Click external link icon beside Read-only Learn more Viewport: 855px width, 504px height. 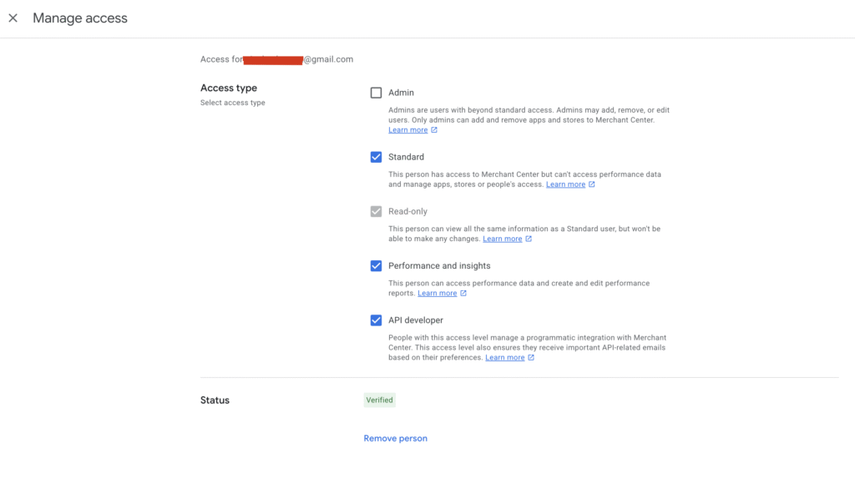529,239
